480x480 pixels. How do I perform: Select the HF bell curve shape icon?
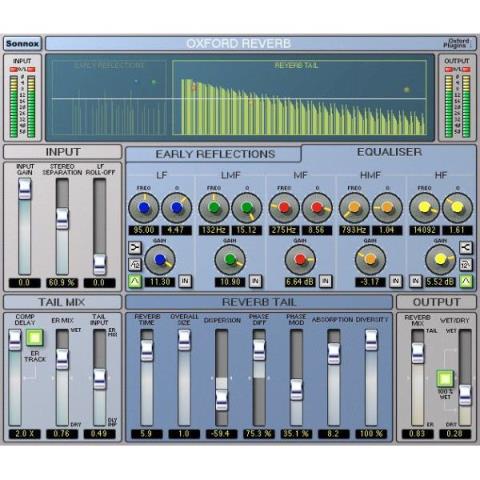click(466, 282)
